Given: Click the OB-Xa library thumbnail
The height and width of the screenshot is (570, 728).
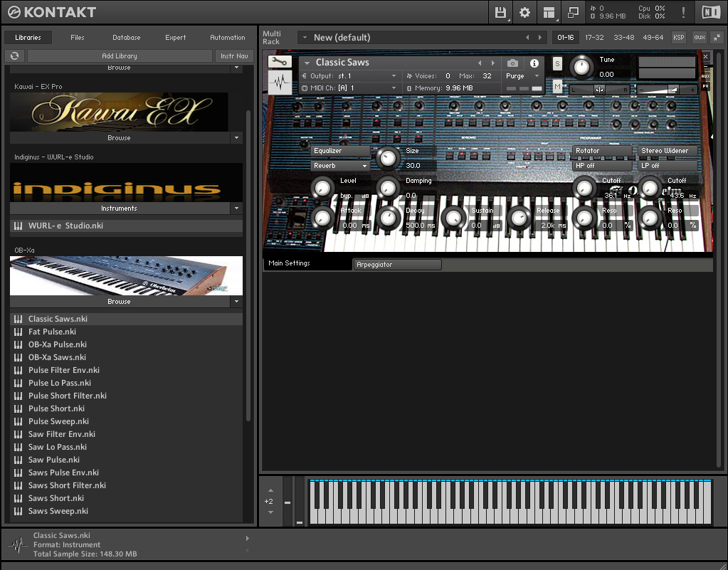Looking at the screenshot, I should 126,275.
